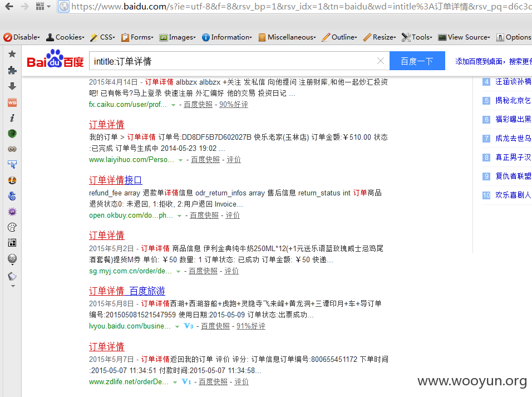Open hot search item 9 复仇者联盟
This screenshot has height=397, width=532.
pyautogui.click(x=507, y=176)
